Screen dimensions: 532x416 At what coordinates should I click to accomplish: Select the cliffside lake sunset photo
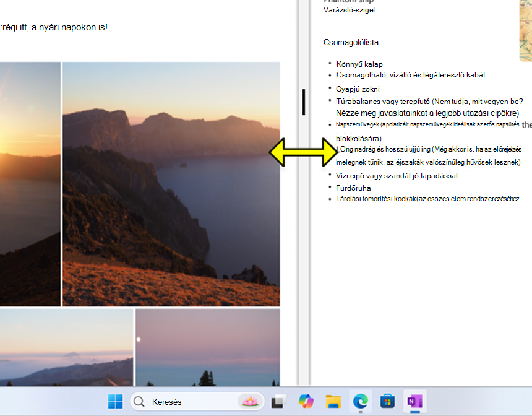click(x=171, y=184)
